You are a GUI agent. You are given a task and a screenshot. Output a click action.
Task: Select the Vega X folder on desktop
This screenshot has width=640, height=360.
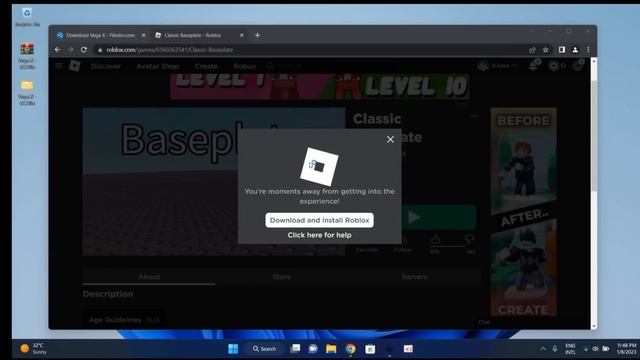[27, 93]
